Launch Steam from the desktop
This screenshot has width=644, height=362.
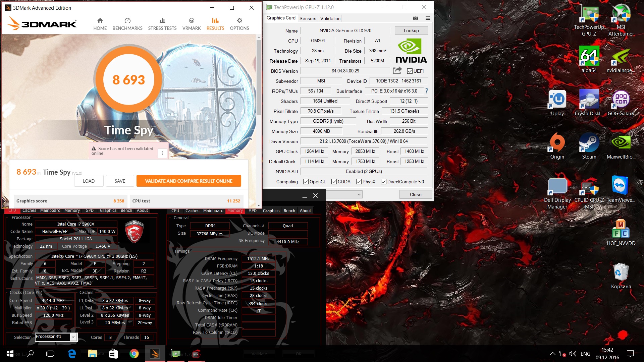click(x=589, y=146)
